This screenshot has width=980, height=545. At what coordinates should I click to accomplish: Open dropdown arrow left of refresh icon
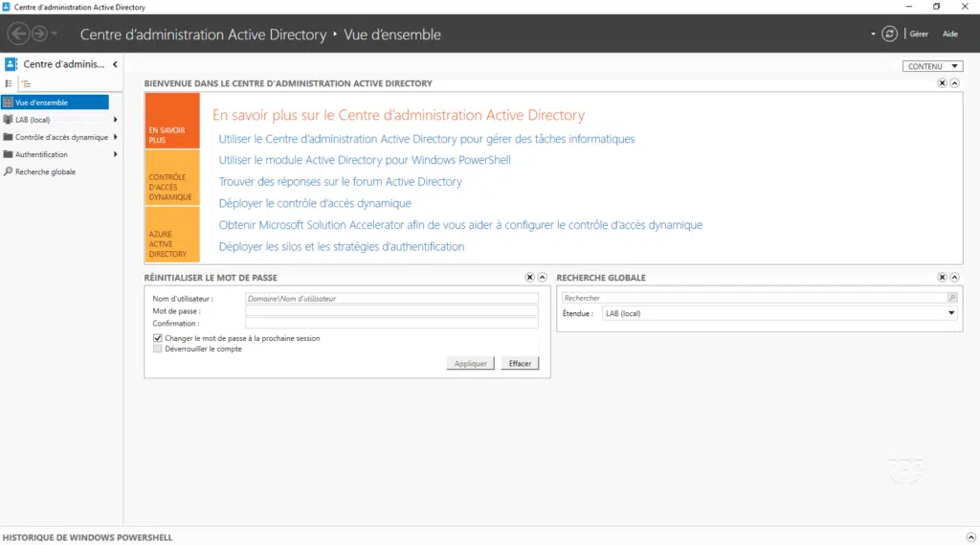click(873, 34)
